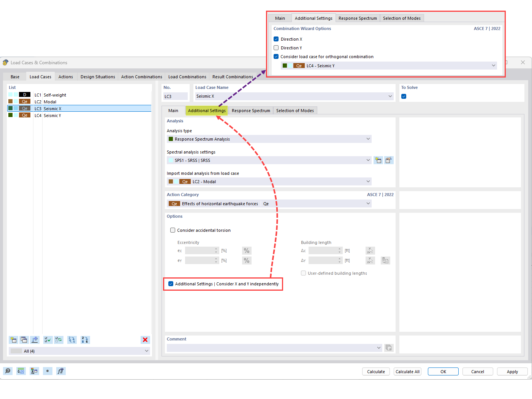Select LC4 Seismic Y in the list
This screenshot has width=532, height=399.
click(79, 115)
